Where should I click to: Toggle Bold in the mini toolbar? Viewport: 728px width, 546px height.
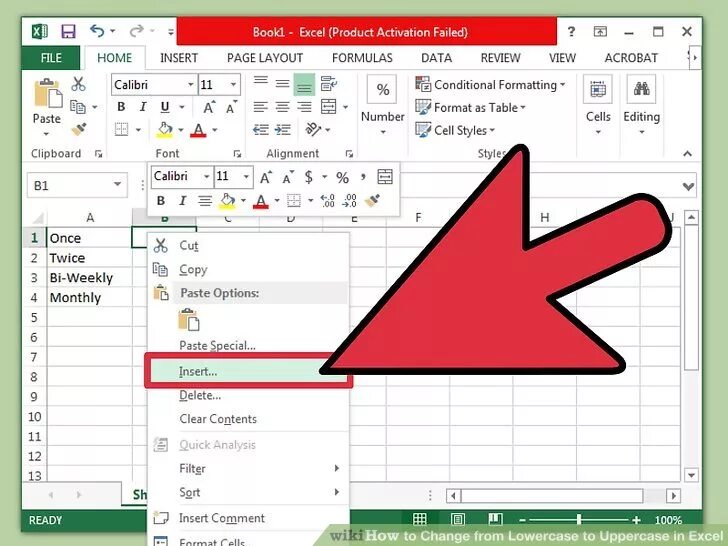click(161, 201)
